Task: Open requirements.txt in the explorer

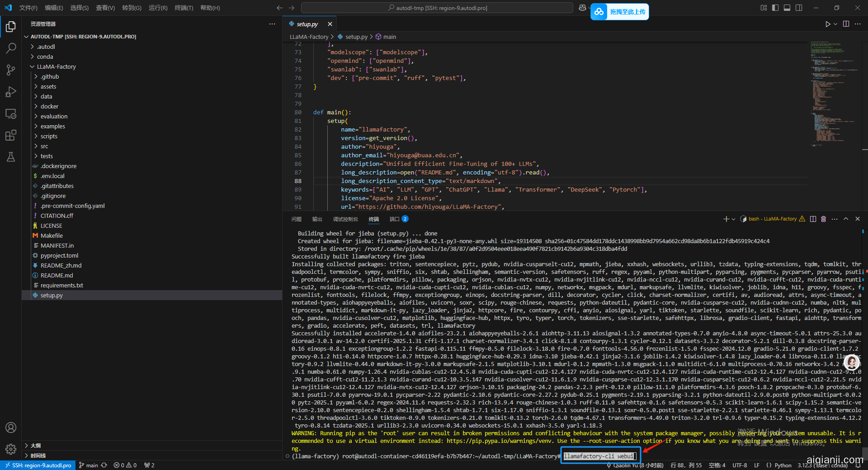Action: pos(61,285)
